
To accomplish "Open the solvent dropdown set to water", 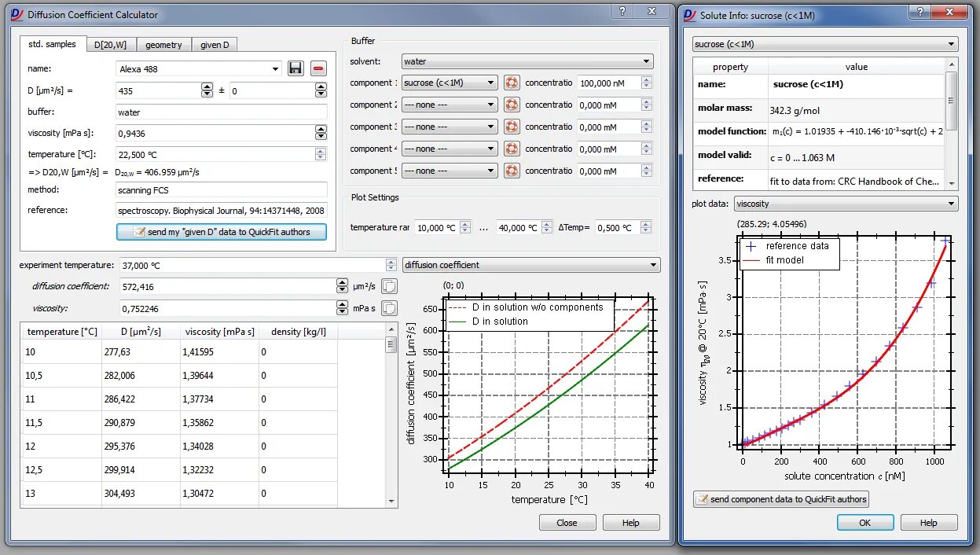I will coord(527,61).
